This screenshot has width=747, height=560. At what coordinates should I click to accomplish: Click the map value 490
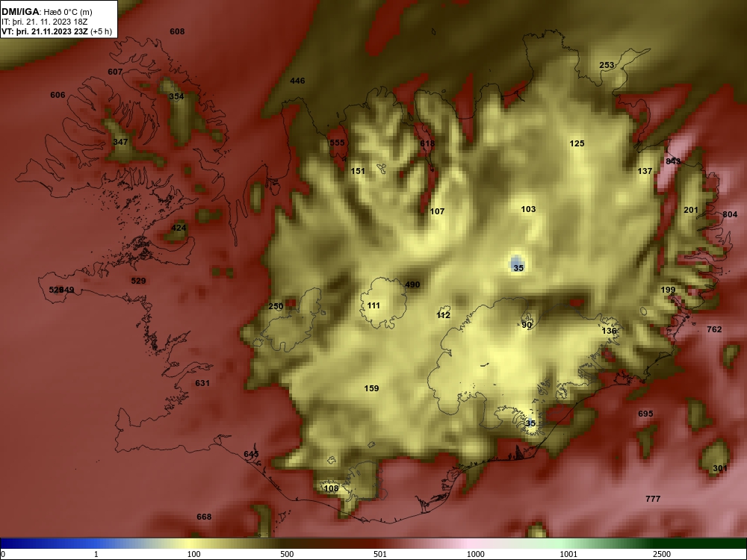(412, 284)
